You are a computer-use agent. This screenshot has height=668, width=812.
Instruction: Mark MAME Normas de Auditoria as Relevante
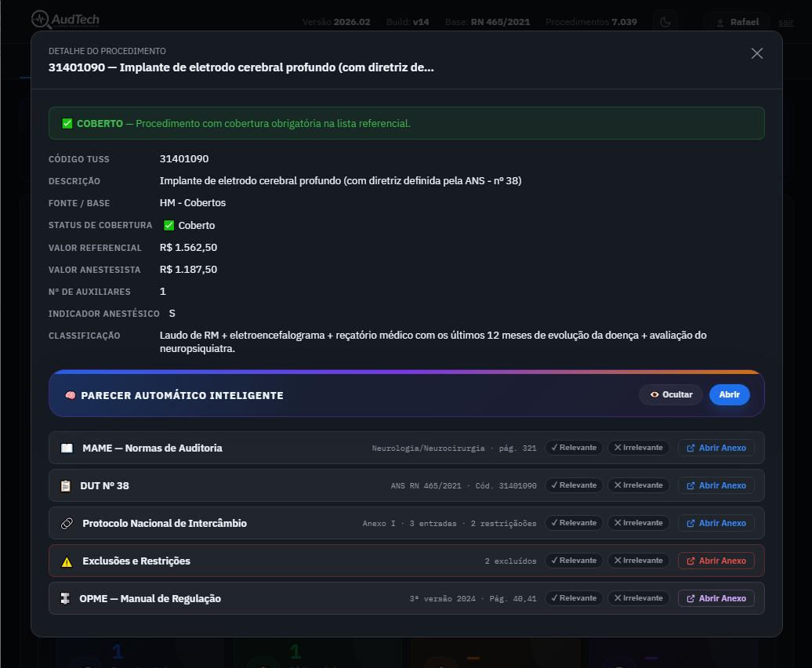574,448
